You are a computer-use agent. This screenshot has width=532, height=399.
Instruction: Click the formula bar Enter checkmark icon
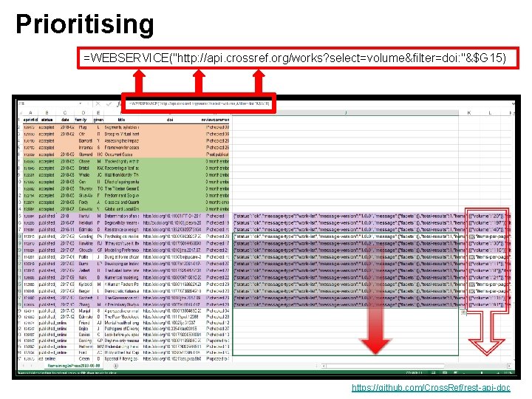[x=109, y=104]
